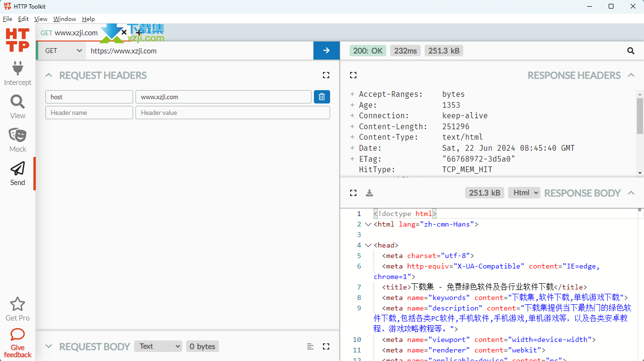Collapse the Response Headers section

[631, 75]
